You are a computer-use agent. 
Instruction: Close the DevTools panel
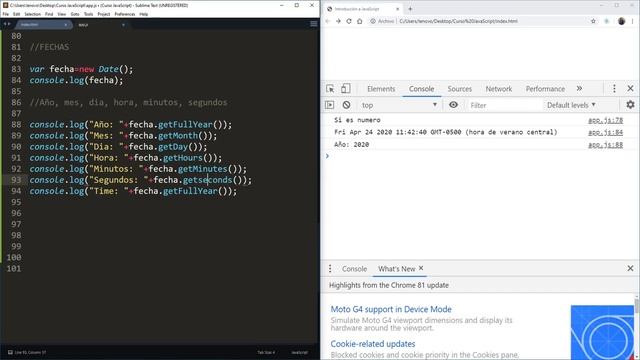630,89
